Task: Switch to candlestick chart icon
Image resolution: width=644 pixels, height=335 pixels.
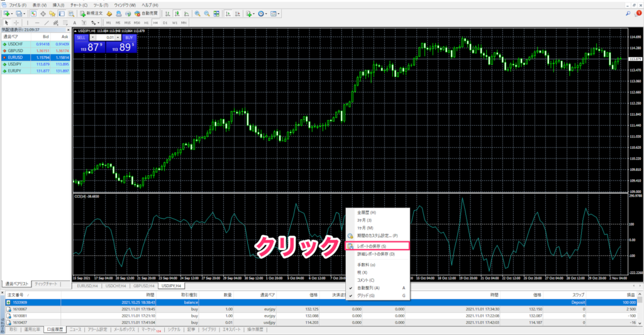Action: (x=177, y=14)
